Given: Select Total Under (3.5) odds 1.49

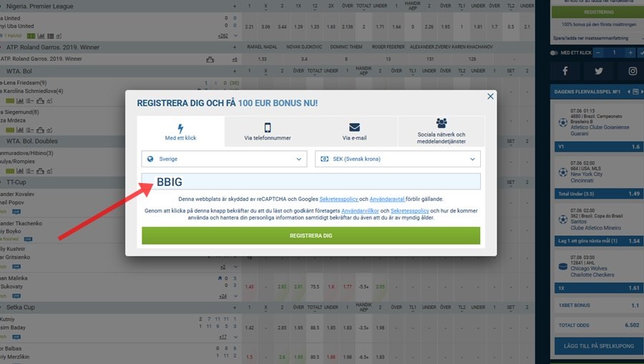Looking at the screenshot, I should pos(599,194).
